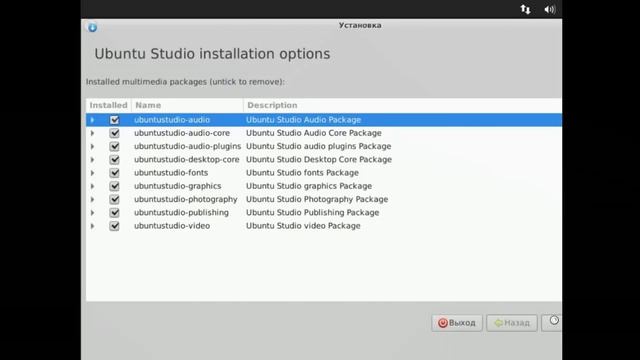Click 'Ubuntu Studio Desktop Core Package' description

click(x=319, y=160)
